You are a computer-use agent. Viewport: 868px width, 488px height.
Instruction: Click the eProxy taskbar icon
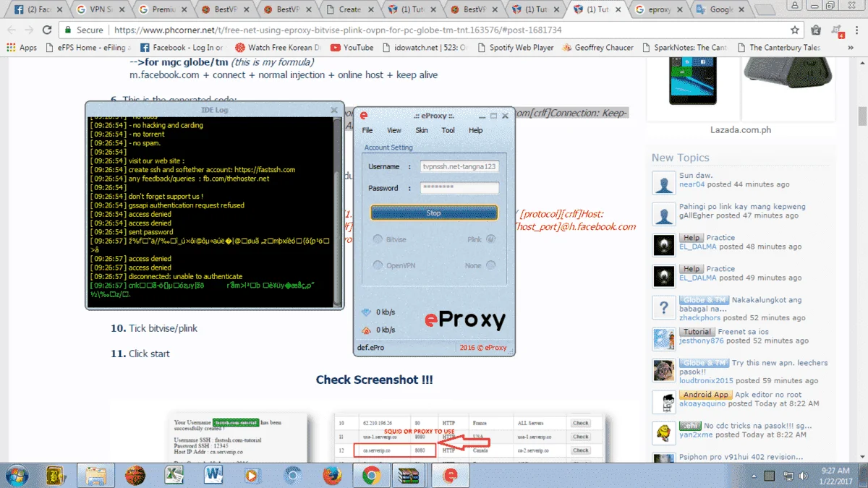[450, 476]
